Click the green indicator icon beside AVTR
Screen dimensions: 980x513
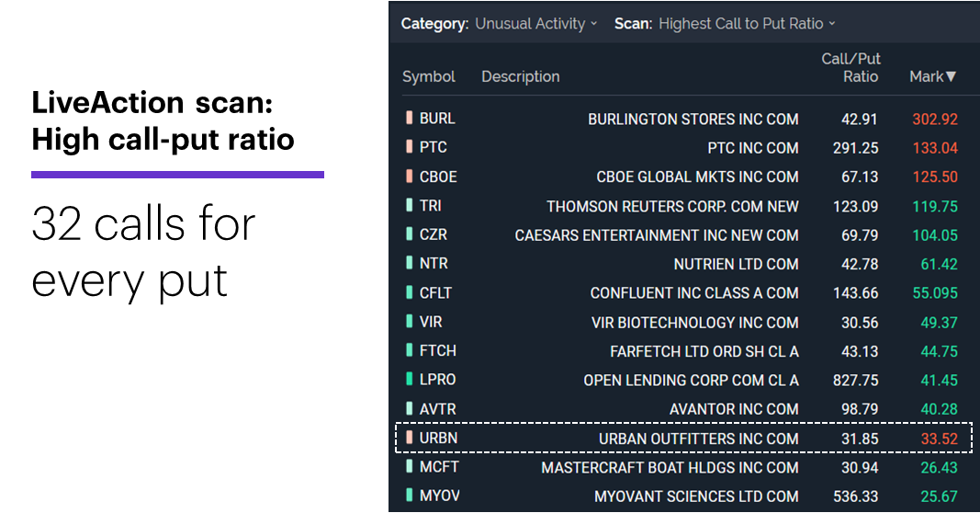(x=410, y=408)
